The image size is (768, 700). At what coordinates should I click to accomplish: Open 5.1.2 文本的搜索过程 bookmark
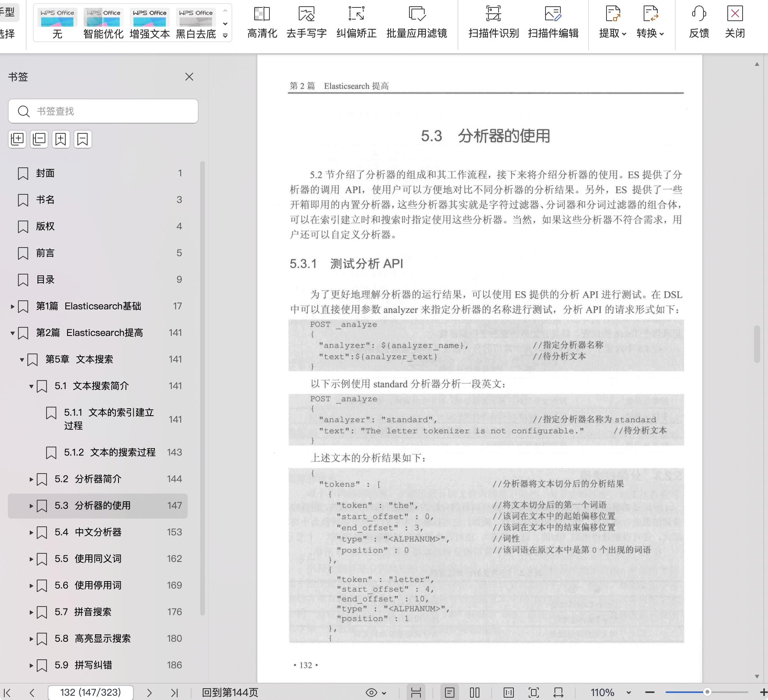pyautogui.click(x=98, y=452)
